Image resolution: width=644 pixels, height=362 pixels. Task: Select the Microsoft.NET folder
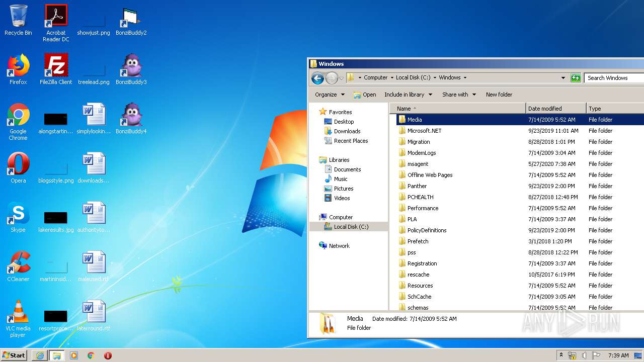[x=424, y=131]
